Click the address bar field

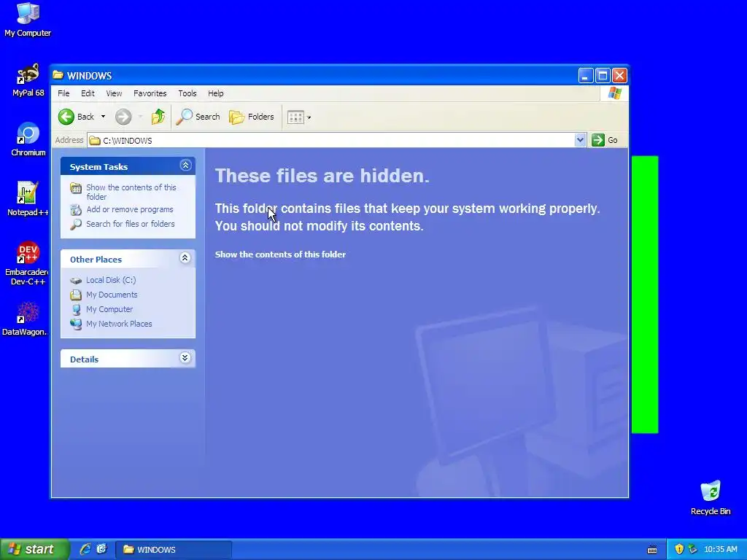click(x=332, y=141)
